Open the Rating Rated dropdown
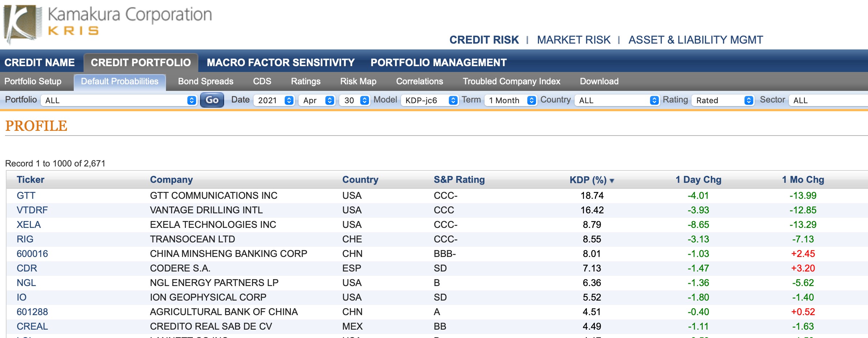Image resolution: width=868 pixels, height=338 pixels. 723,100
